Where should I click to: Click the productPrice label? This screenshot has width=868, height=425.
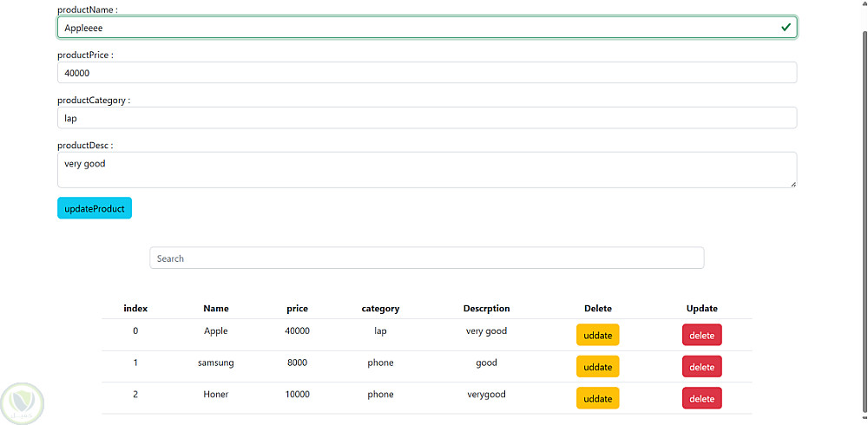pyautogui.click(x=85, y=56)
